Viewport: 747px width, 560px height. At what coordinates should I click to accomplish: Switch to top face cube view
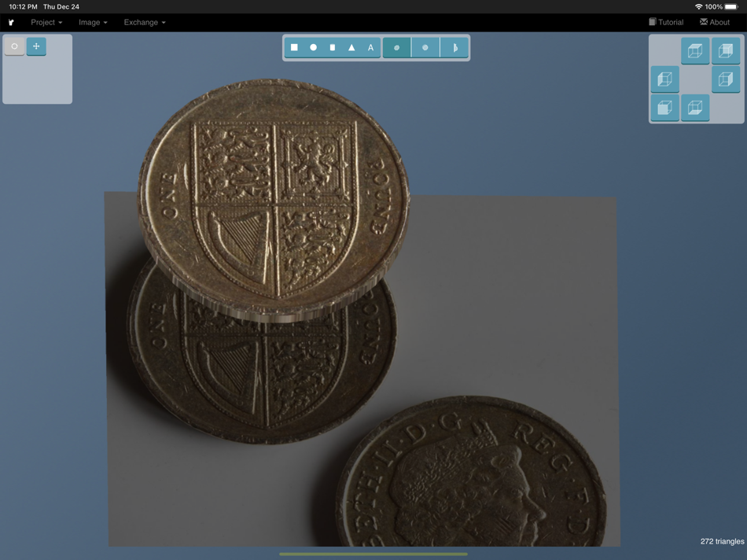[x=695, y=50]
